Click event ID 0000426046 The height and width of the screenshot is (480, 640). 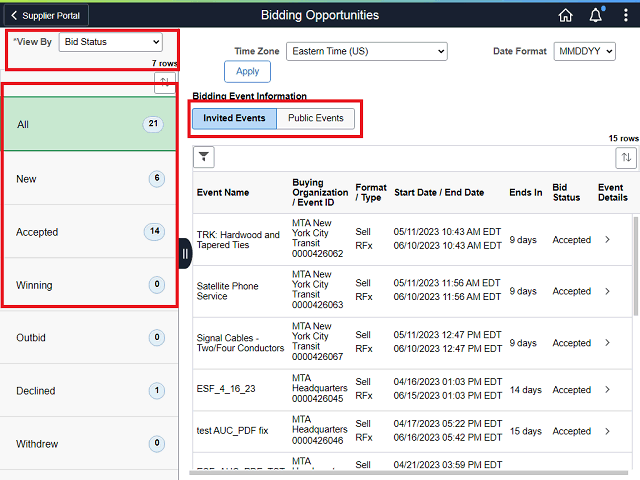pyautogui.click(x=317, y=440)
